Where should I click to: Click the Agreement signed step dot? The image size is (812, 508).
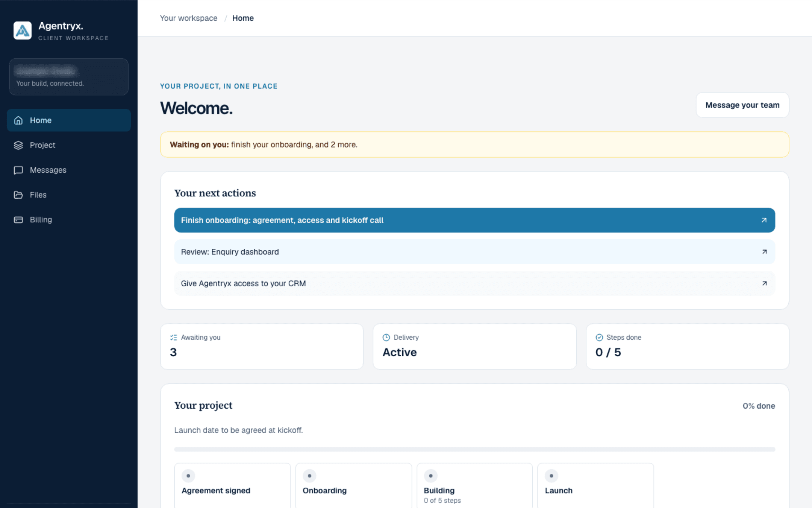[188, 476]
